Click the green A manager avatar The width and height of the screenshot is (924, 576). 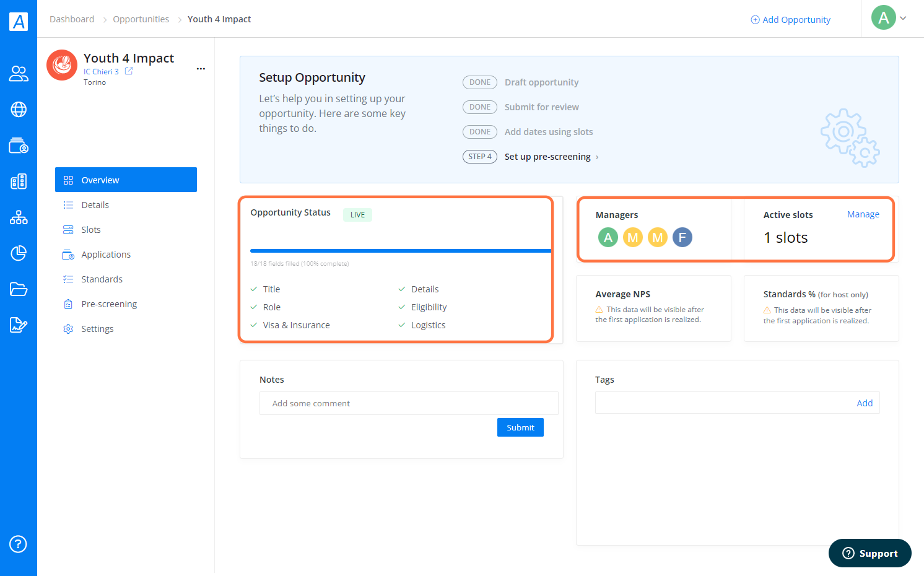point(608,237)
